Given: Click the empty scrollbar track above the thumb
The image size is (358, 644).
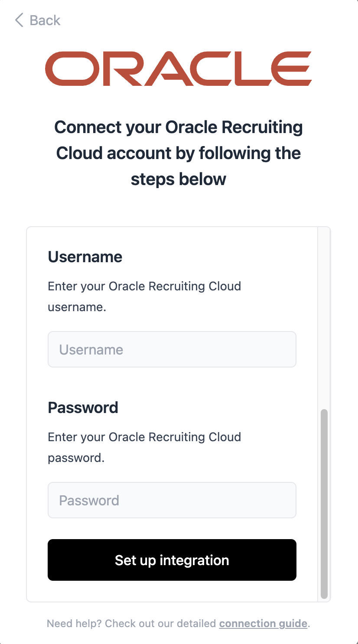Looking at the screenshot, I should click(x=324, y=316).
